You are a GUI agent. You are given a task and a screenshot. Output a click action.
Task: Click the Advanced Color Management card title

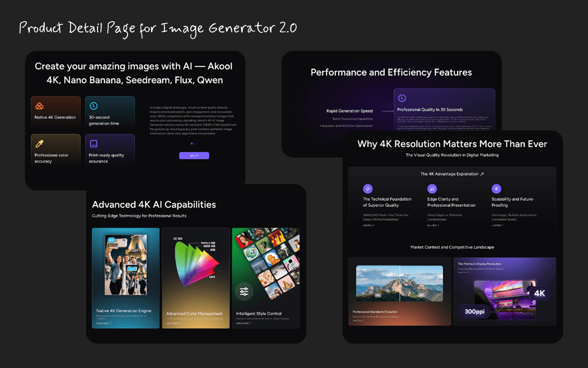pyautogui.click(x=195, y=314)
